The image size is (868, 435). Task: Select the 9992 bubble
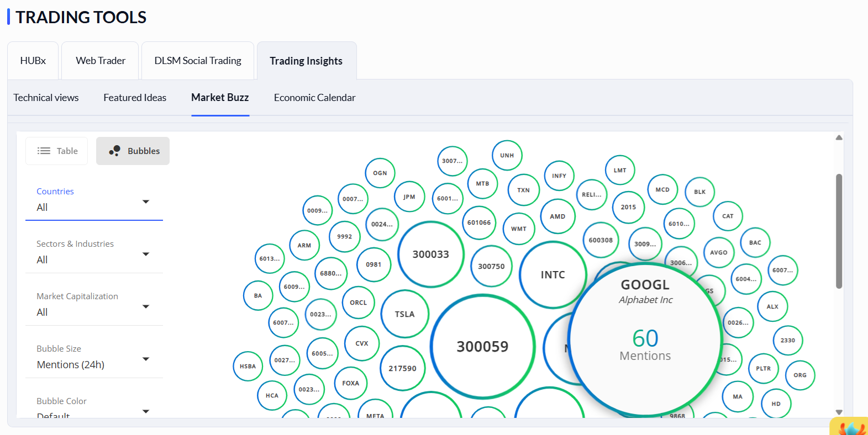(345, 236)
